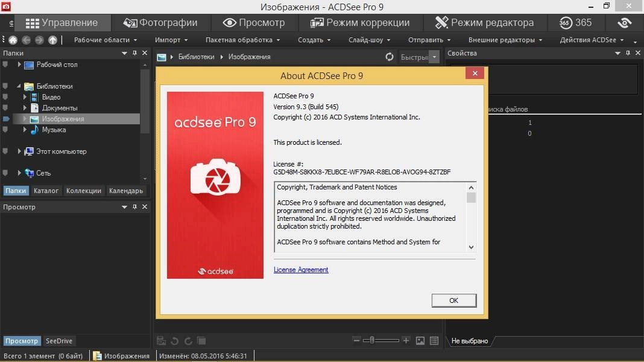This screenshot has width=644, height=362.
Task: Rotate left using bottom toolbar icon
Action: coord(174,341)
